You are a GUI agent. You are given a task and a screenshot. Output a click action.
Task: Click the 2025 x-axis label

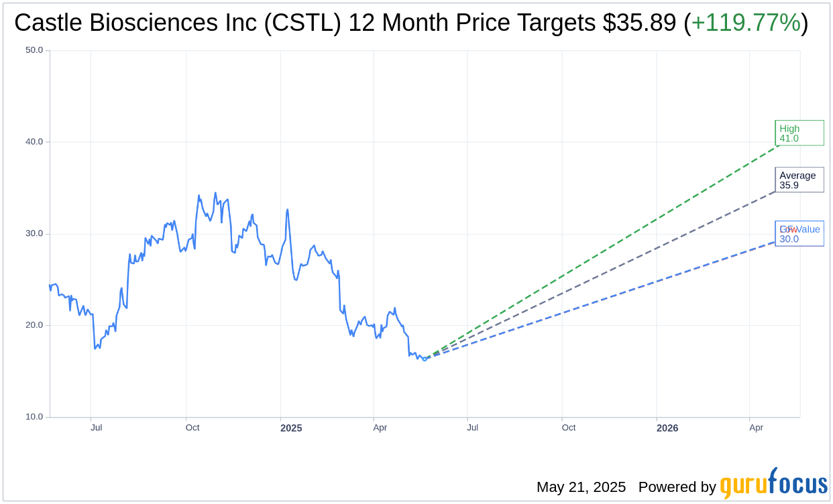[x=291, y=428]
